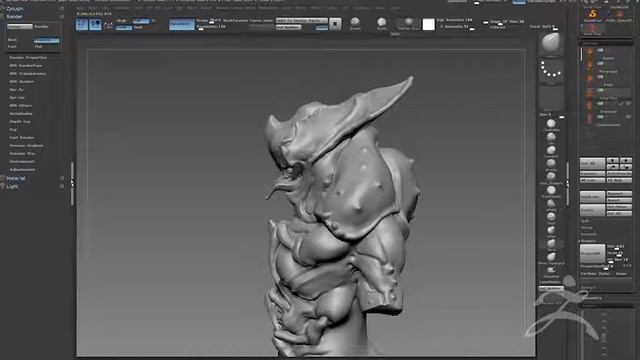Image resolution: width=640 pixels, height=360 pixels.
Task: Click the ProjectAll button
Action: (593, 254)
